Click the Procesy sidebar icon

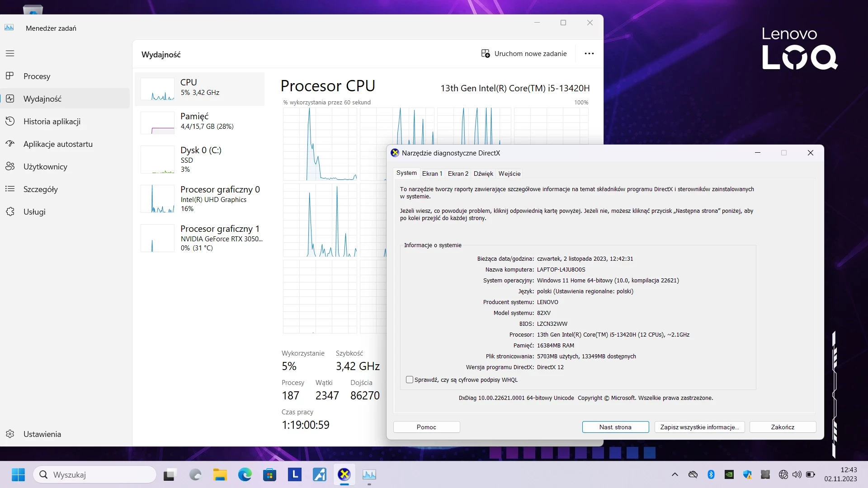(x=10, y=76)
